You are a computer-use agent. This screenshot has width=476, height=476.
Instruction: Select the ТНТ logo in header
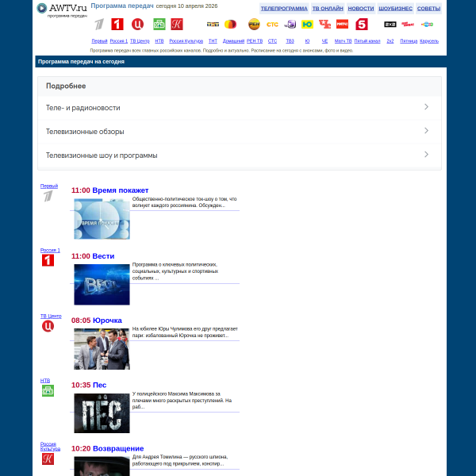coord(213,25)
